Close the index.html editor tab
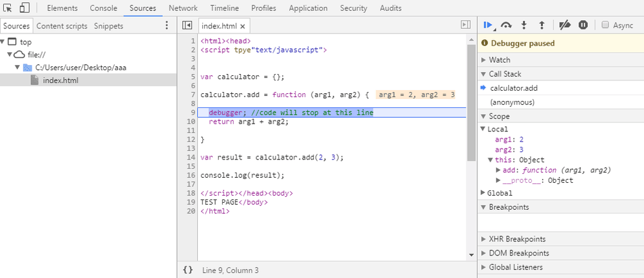This screenshot has height=278, width=644. (x=242, y=26)
